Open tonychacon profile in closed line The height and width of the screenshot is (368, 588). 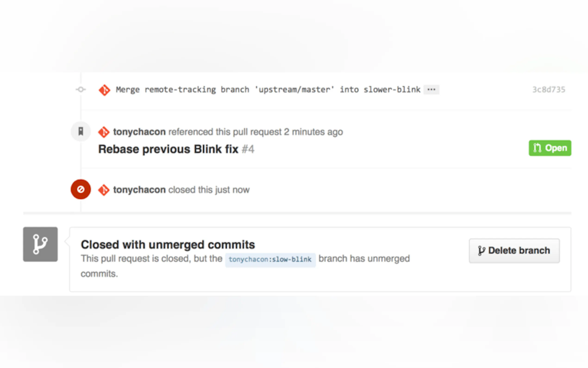140,190
